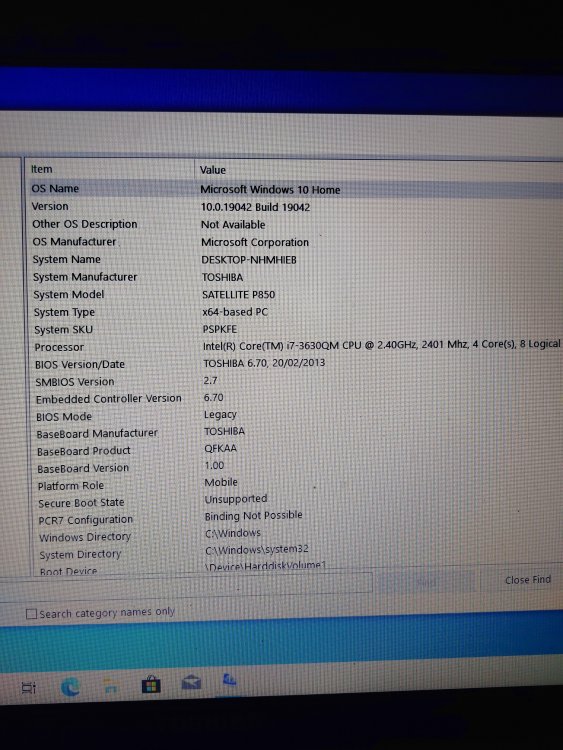
Task: Click the 6.70 value beside Embedded Controller Version
Action: (213, 397)
